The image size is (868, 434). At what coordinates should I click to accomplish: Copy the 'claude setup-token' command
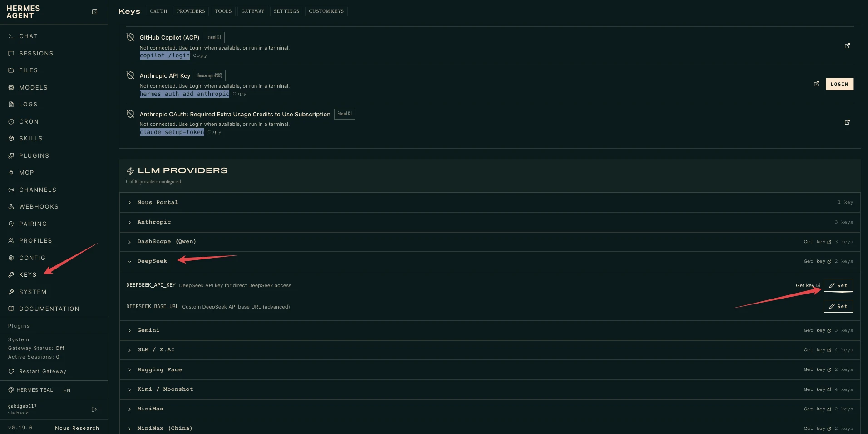click(214, 132)
